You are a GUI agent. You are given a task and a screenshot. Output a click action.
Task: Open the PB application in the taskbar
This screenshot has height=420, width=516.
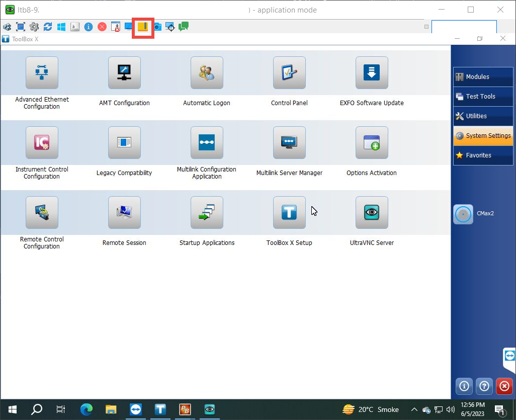click(x=185, y=409)
